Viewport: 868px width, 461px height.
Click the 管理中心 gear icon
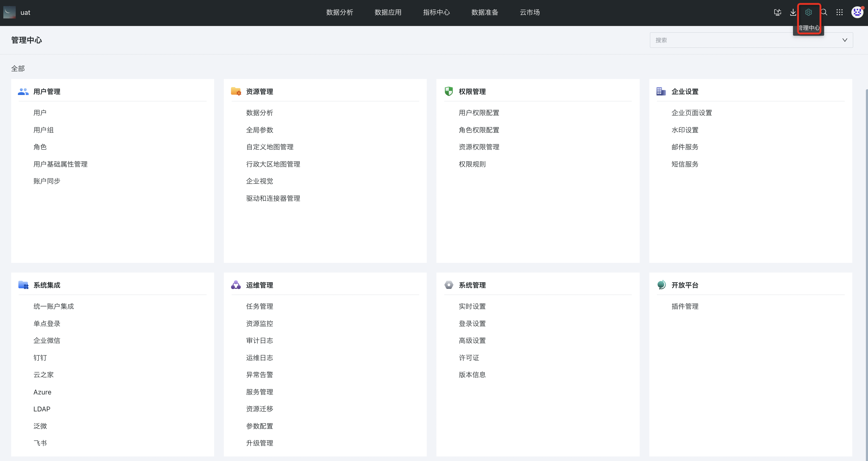(808, 12)
